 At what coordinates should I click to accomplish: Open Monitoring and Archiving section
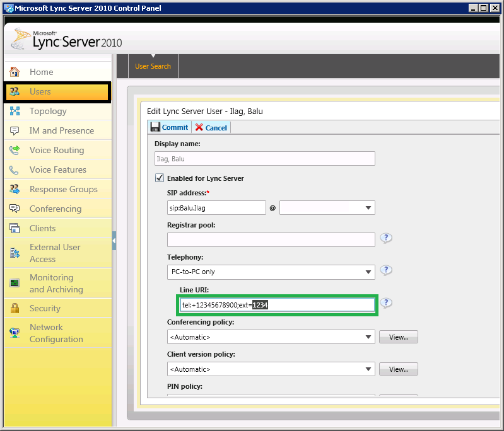point(58,284)
